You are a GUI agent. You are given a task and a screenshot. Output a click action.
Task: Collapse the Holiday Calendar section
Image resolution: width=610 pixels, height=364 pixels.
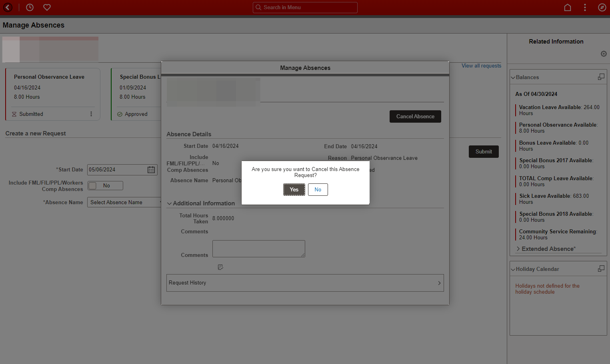coord(513,269)
